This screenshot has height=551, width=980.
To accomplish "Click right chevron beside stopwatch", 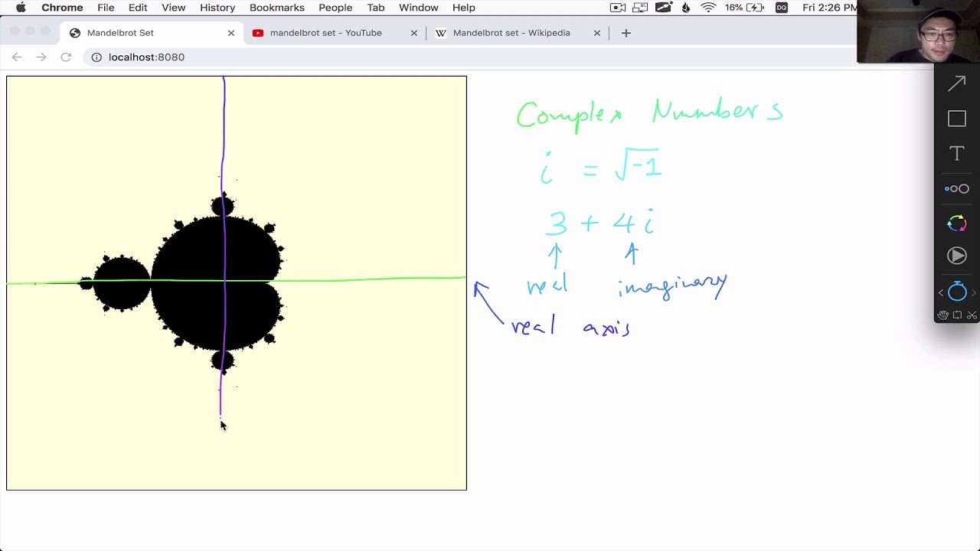I will [x=973, y=292].
